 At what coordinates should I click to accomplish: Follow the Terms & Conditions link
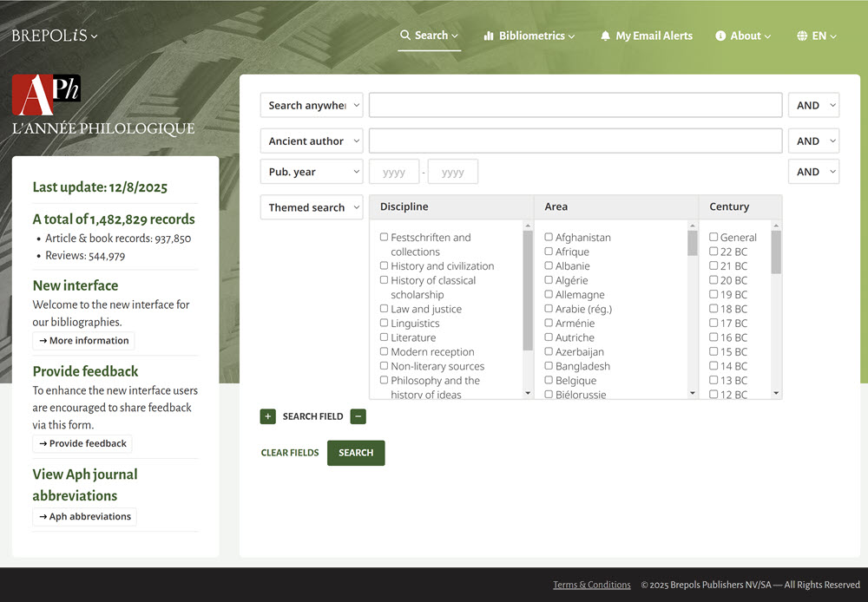pyautogui.click(x=591, y=585)
